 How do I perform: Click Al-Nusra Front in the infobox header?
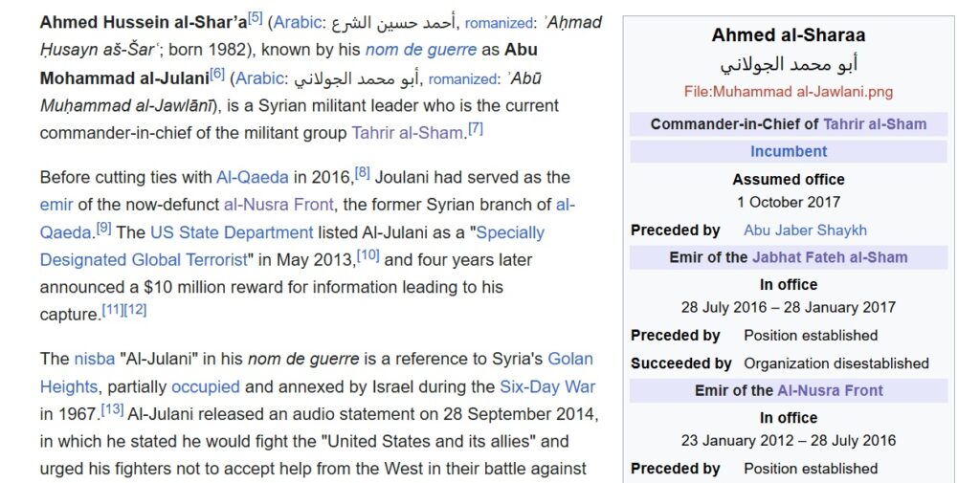[x=830, y=390]
